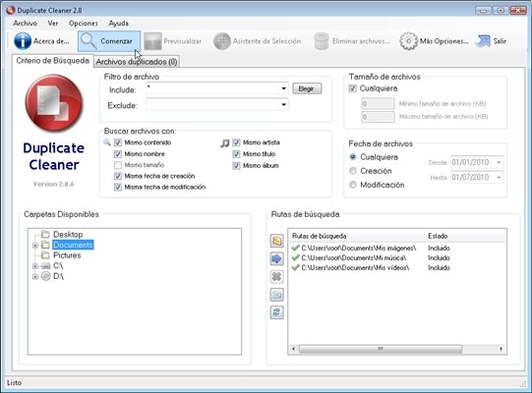Click the Duplicate Cleaner red logo
Viewport: 532px width, 393px height.
54,103
